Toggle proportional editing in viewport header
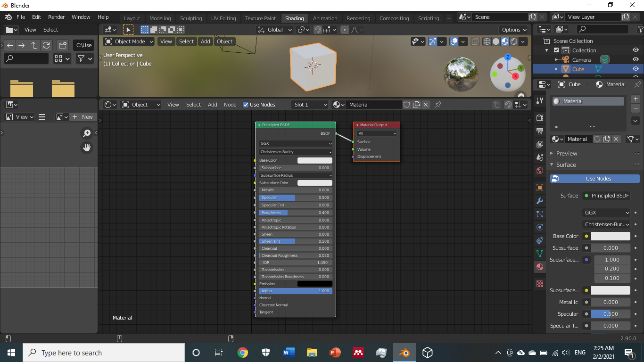Screen dimensions: 644x362 [345, 30]
